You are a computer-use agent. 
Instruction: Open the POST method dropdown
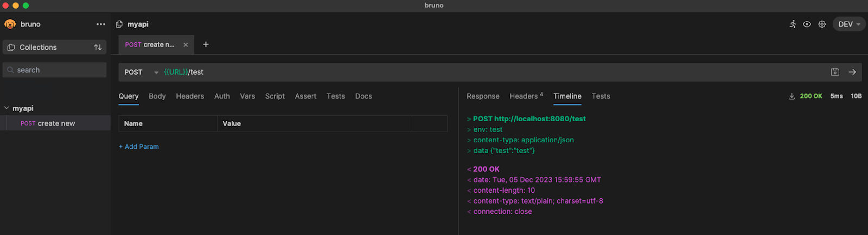(x=141, y=72)
